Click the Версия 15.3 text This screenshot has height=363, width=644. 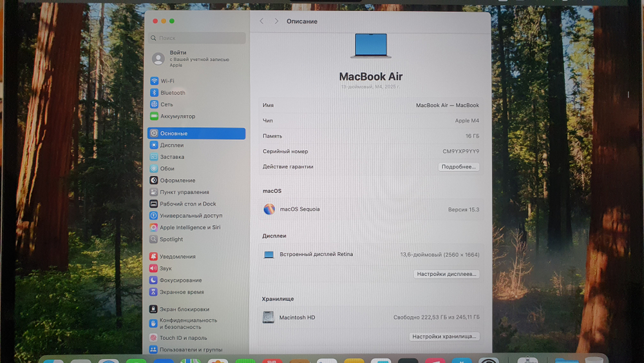point(464,210)
